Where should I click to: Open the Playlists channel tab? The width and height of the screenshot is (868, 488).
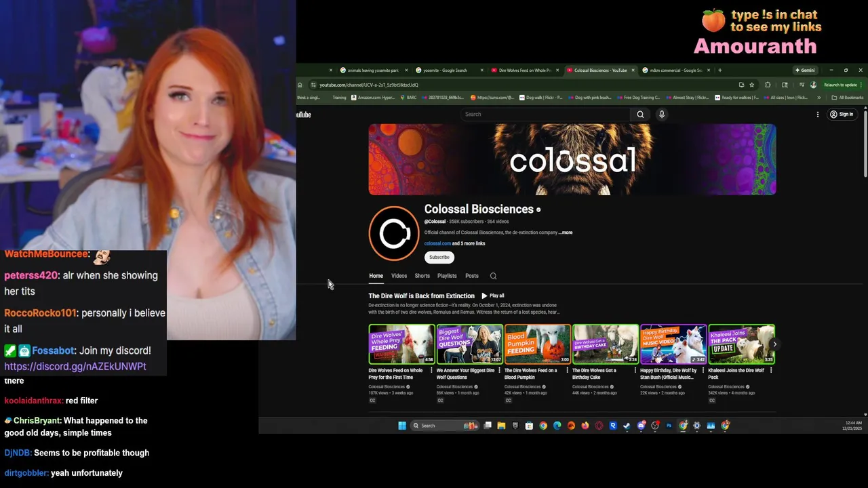(447, 276)
